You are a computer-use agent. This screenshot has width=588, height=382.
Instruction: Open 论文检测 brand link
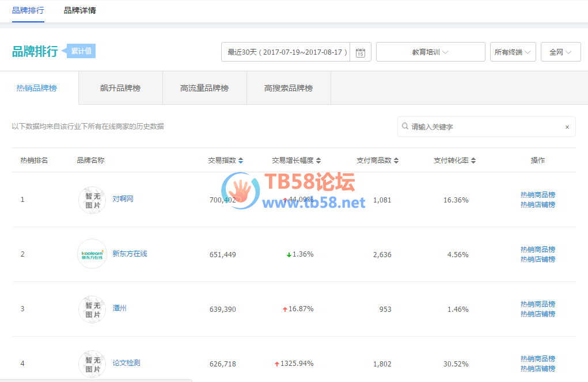[126, 363]
